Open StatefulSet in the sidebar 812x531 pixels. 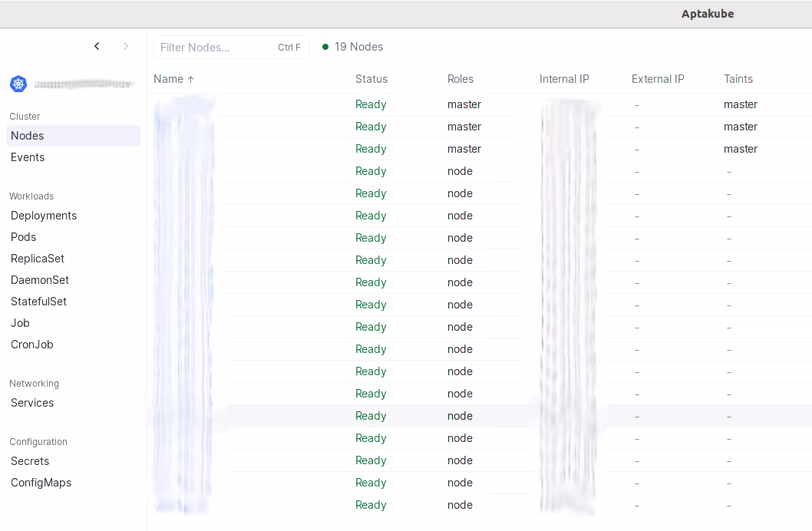(x=38, y=302)
